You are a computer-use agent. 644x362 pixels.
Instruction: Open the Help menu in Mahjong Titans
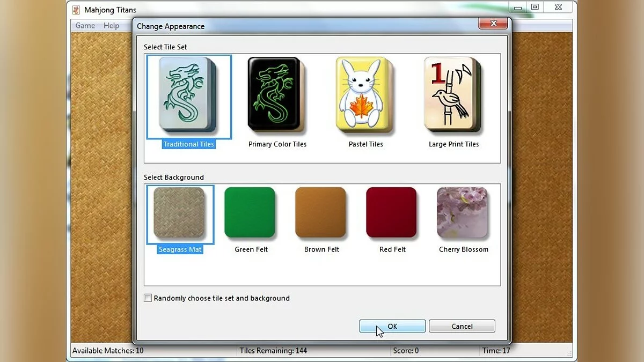[x=112, y=26]
